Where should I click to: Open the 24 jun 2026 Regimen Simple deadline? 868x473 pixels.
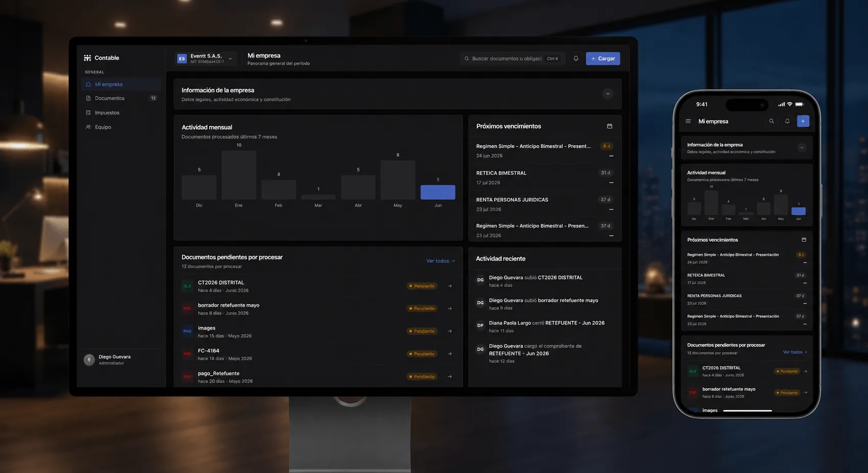545,151
